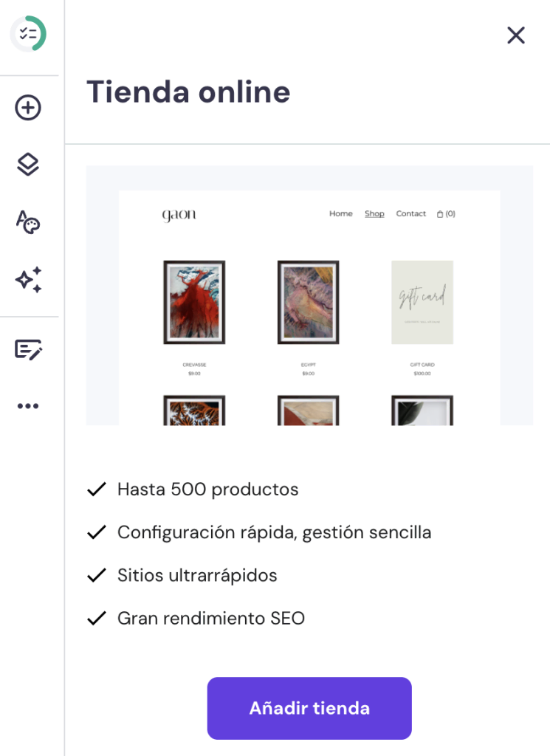
Task: Close the Tienda online panel
Action: [x=515, y=35]
